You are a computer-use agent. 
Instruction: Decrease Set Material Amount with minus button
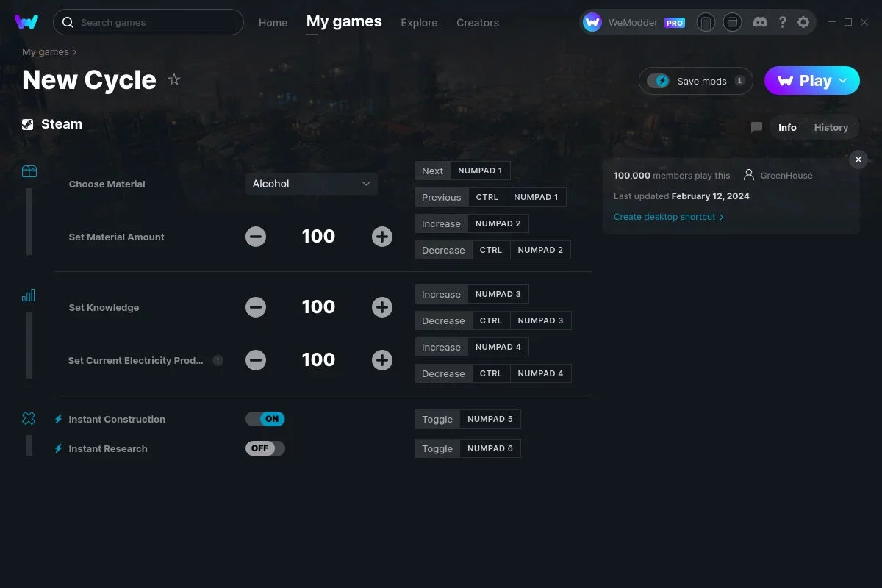coord(256,237)
